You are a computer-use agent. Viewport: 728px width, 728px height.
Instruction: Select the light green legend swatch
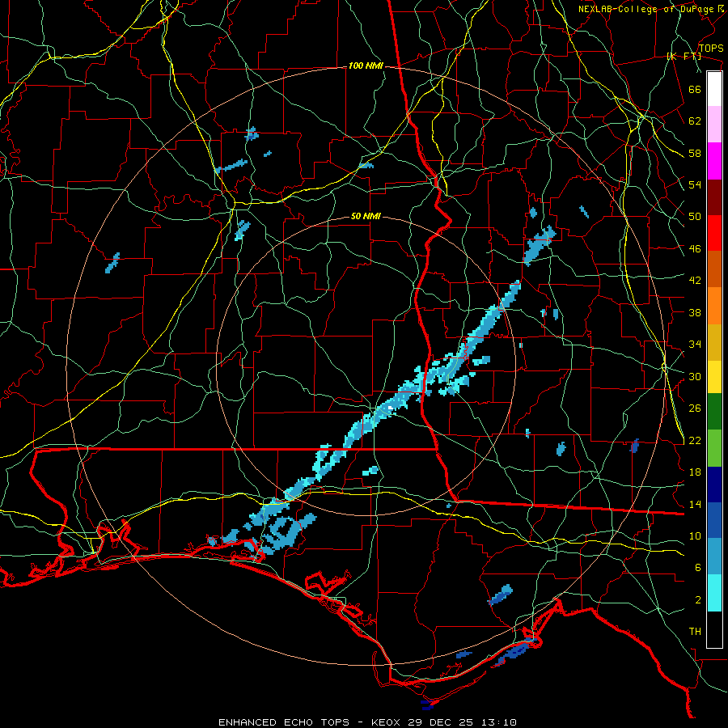[714, 448]
